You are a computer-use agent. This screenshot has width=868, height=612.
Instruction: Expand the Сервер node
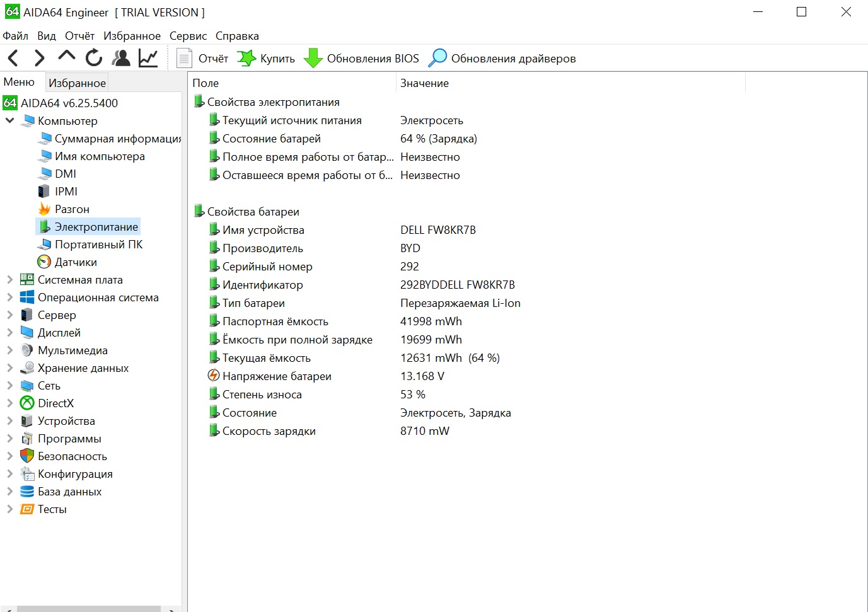point(9,315)
